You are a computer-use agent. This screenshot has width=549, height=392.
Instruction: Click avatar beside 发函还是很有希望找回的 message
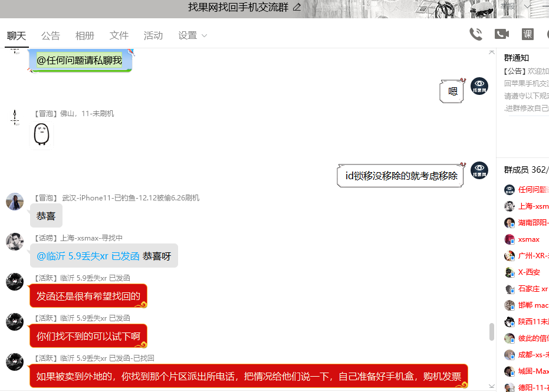pyautogui.click(x=15, y=281)
